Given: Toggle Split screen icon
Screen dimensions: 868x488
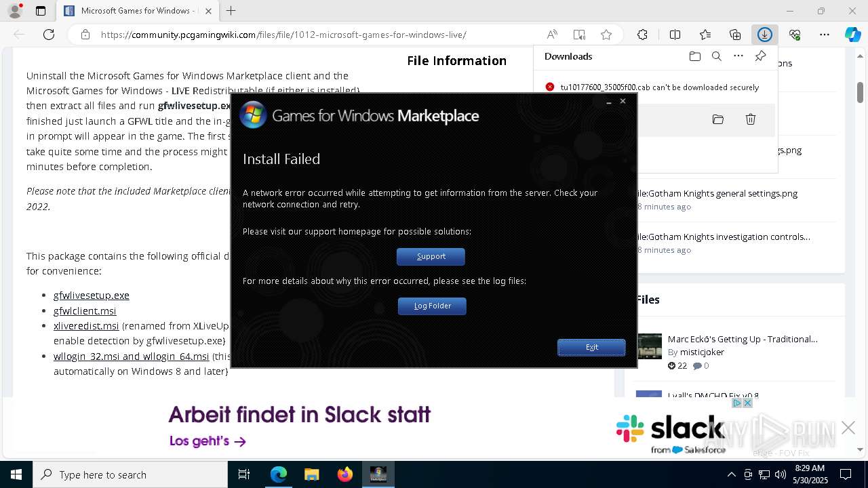Looking at the screenshot, I should pos(675,35).
